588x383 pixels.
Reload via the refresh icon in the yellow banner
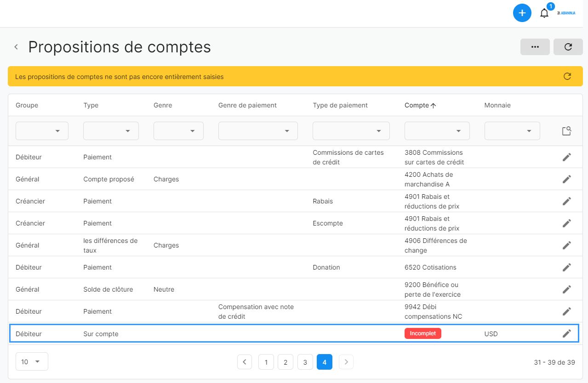(x=567, y=76)
